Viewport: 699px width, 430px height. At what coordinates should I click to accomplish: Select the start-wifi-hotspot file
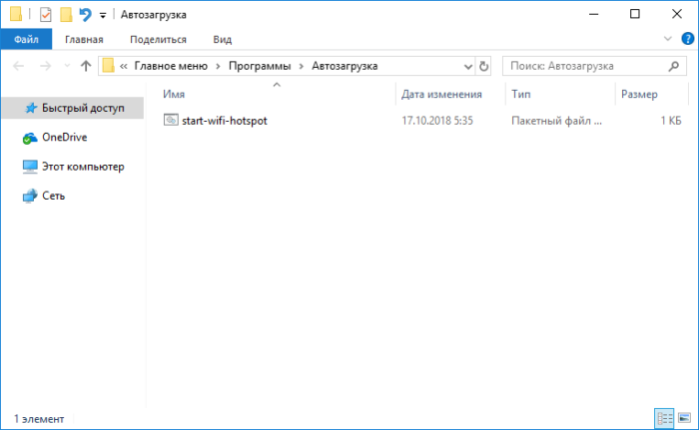(224, 121)
